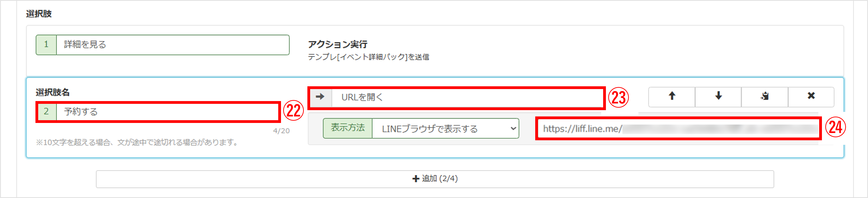868x198 pixels.
Task: Click the plus icon on 追加 button
Action: [416, 179]
